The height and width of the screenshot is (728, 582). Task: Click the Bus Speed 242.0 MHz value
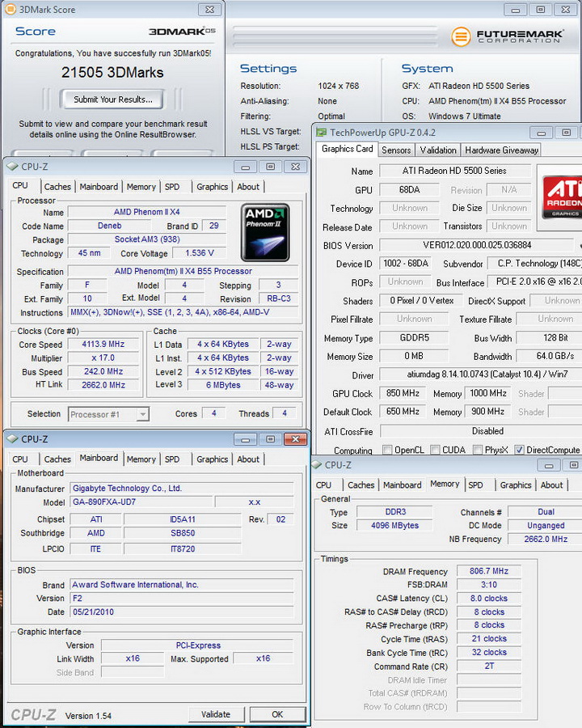pos(103,371)
